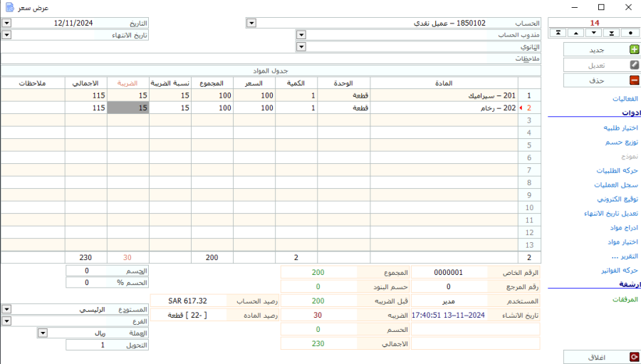Viewport: 641px width, 364px height.
Task: Click the الكمية column header
Action: [296, 83]
